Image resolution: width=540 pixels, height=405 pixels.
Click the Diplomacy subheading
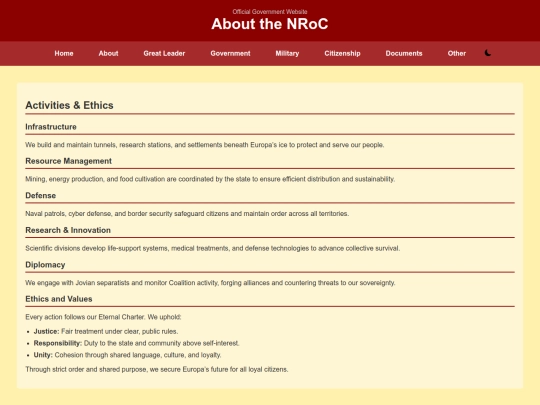click(x=45, y=264)
